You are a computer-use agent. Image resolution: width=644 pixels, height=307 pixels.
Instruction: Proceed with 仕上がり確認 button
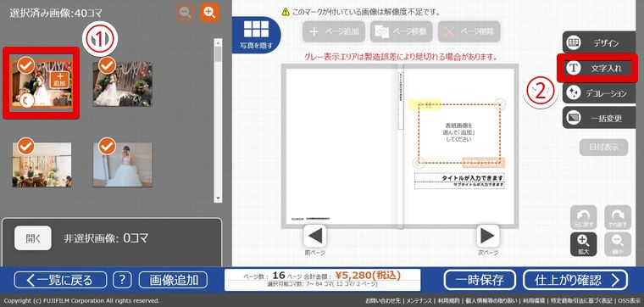pyautogui.click(x=575, y=281)
